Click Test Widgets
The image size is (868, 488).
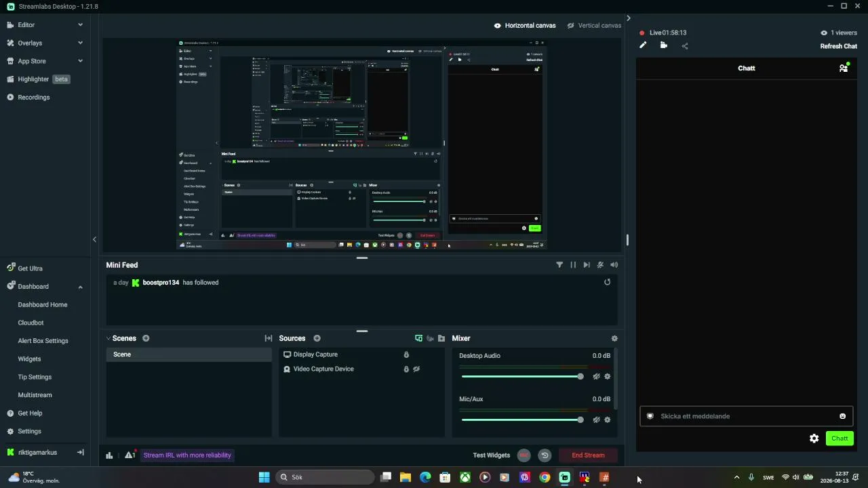click(x=491, y=455)
